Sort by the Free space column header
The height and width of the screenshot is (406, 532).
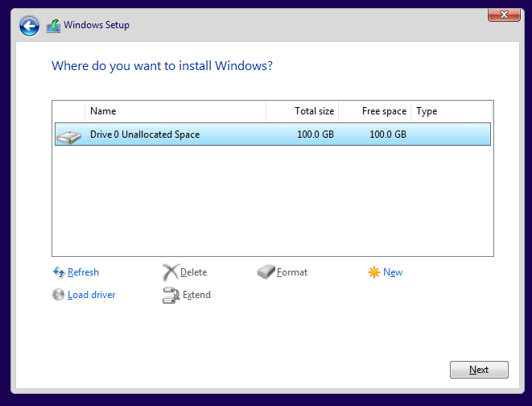click(374, 111)
